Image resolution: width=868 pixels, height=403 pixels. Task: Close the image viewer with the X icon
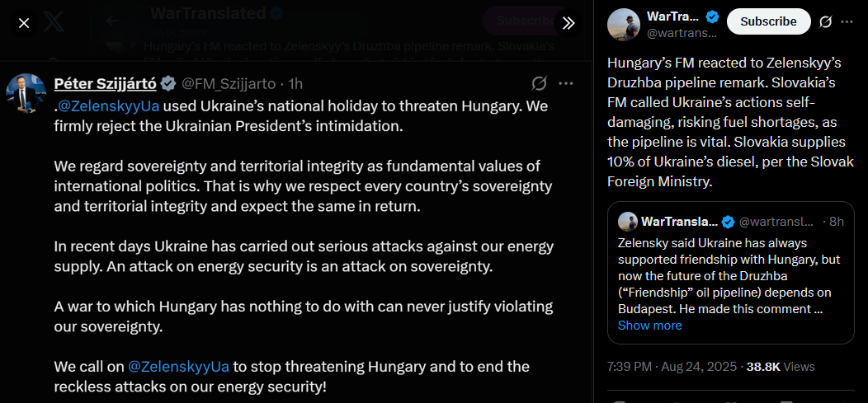point(24,23)
